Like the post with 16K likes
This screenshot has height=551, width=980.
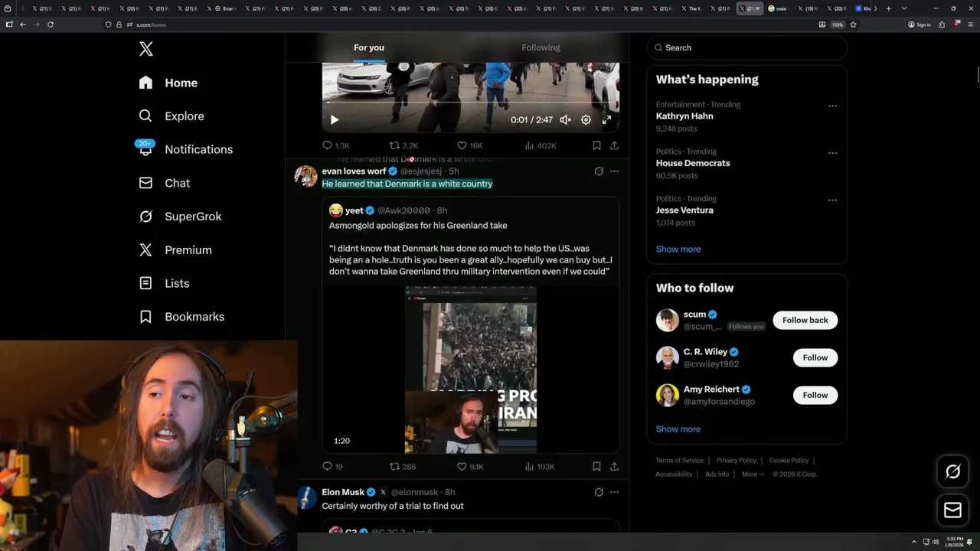(469, 145)
